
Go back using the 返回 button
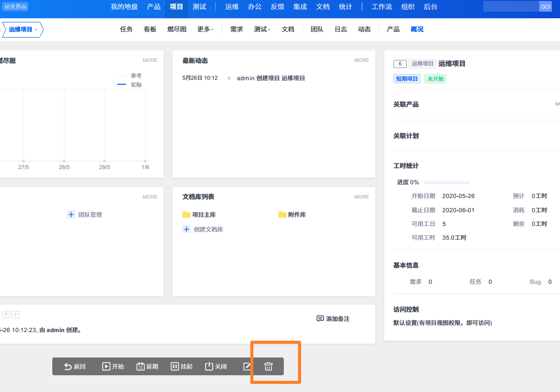75,367
